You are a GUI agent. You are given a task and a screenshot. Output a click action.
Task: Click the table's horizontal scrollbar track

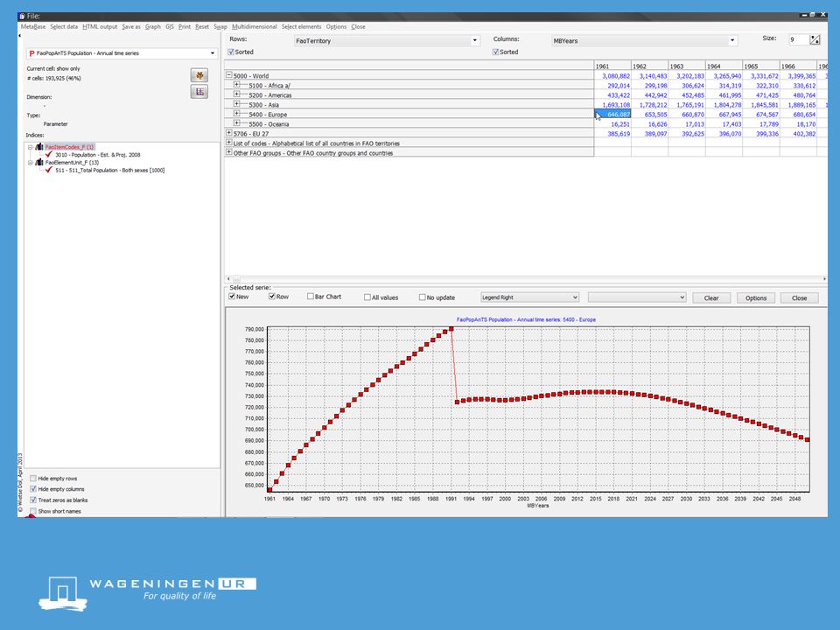(528, 279)
